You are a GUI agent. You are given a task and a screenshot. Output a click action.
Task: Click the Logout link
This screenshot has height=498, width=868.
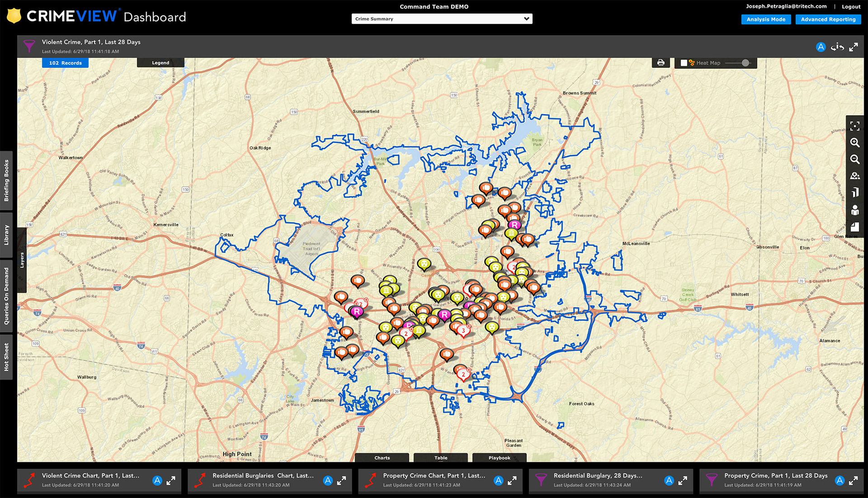[851, 7]
